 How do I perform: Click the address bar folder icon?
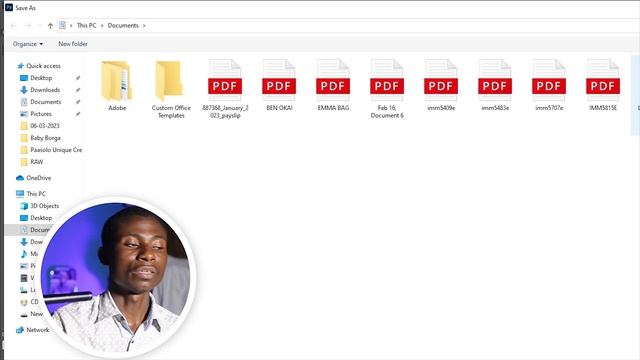pos(62,25)
